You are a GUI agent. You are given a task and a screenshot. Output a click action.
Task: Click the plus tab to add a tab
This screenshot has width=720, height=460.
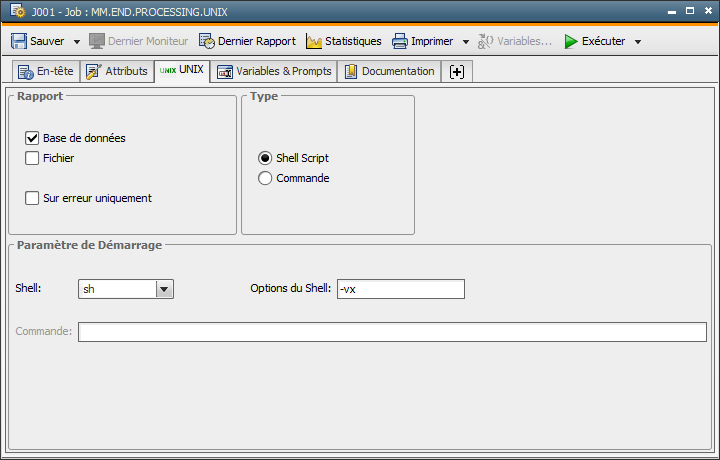457,72
